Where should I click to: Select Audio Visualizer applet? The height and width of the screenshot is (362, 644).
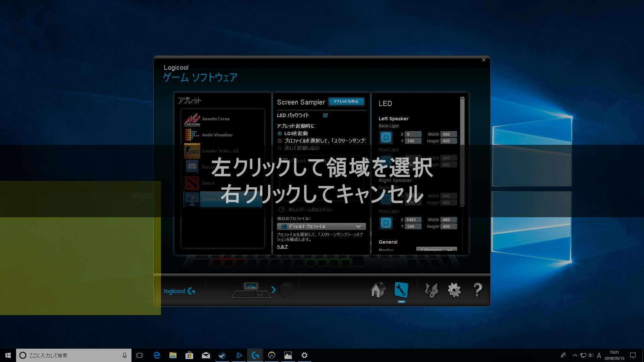click(217, 135)
